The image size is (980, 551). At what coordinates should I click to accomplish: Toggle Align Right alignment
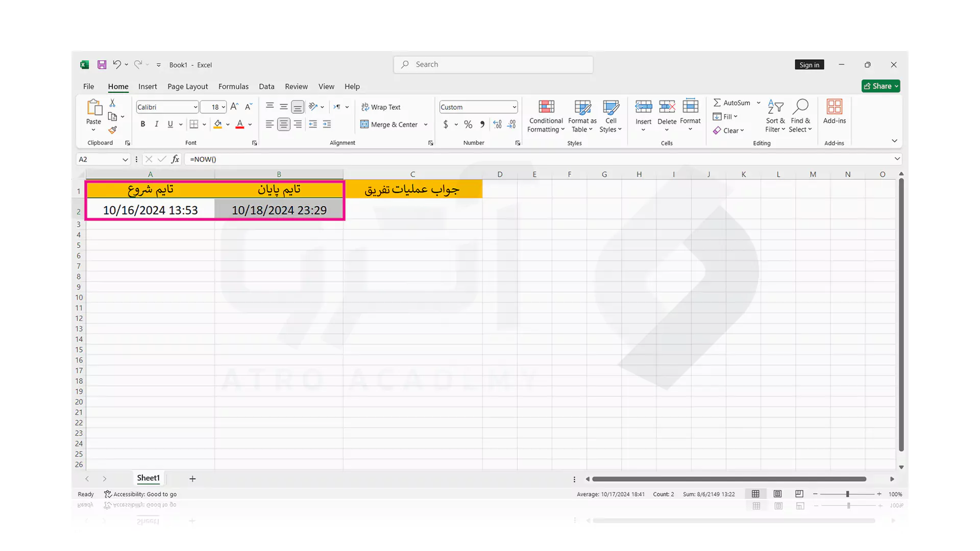(298, 124)
